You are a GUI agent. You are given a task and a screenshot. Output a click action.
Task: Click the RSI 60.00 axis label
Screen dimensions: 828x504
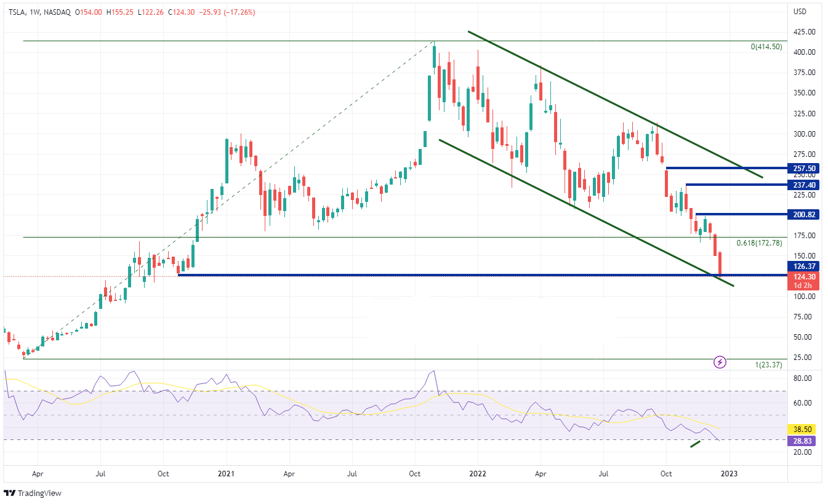point(803,403)
